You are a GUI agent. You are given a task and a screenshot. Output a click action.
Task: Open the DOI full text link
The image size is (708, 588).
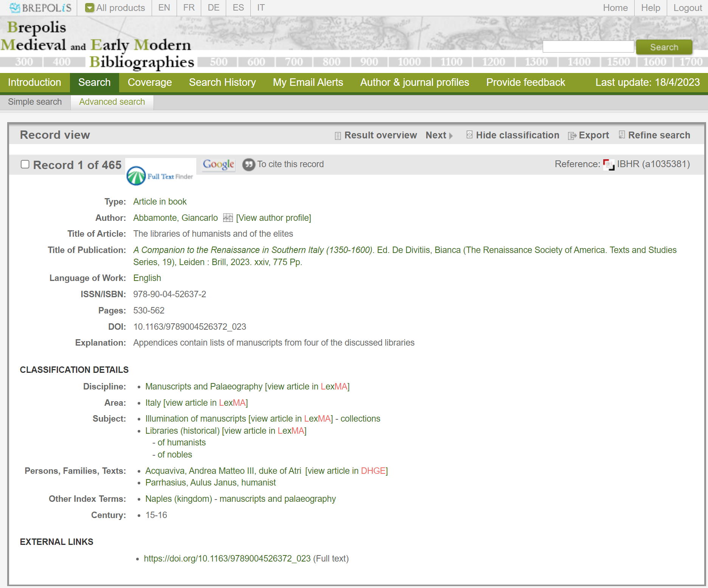(227, 559)
